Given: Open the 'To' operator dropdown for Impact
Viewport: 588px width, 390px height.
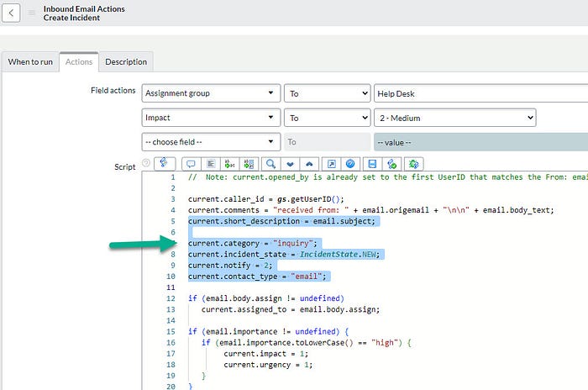Looking at the screenshot, I should point(327,119).
